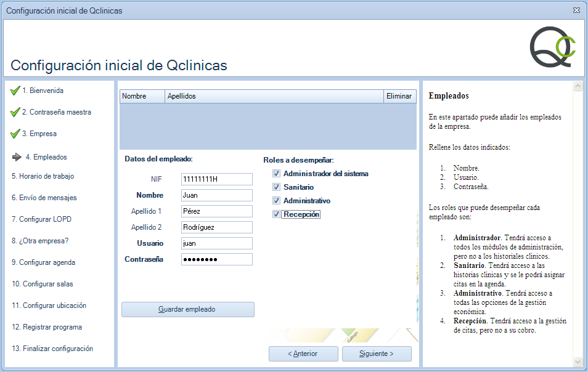The width and height of the screenshot is (588, 372).
Task: Click the green checkmark beside Empresa
Action: pyautogui.click(x=15, y=134)
